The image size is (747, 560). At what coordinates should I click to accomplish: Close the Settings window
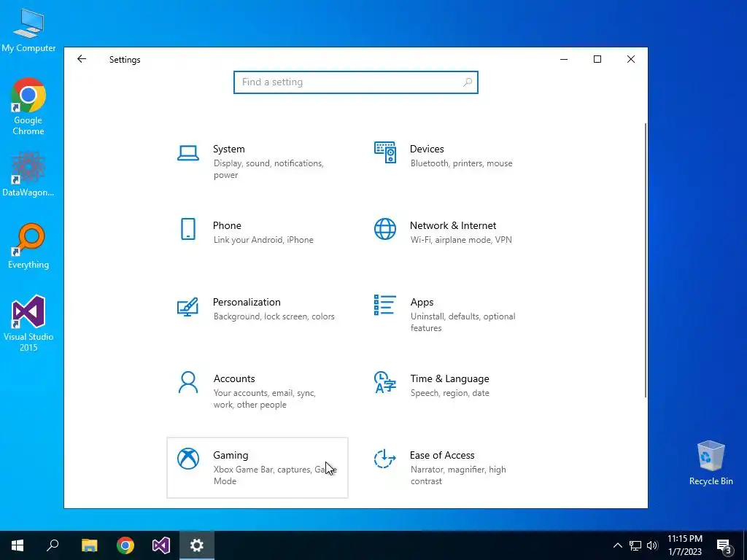[x=631, y=60]
